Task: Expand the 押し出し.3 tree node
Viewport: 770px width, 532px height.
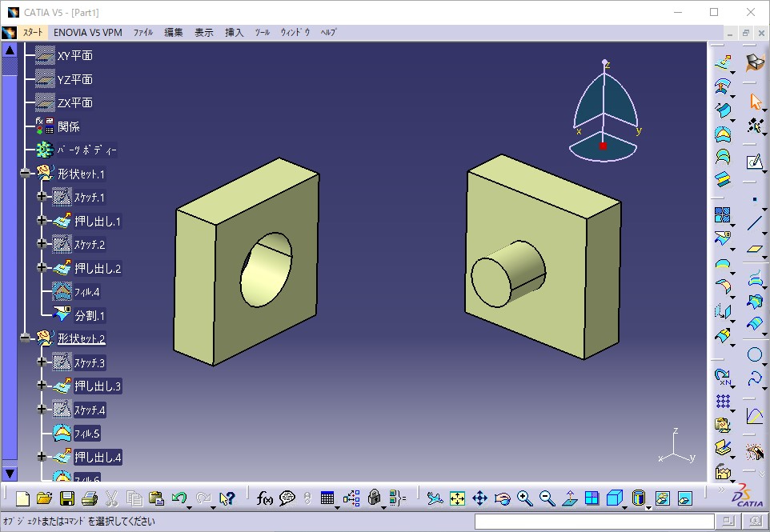Action: (x=42, y=386)
